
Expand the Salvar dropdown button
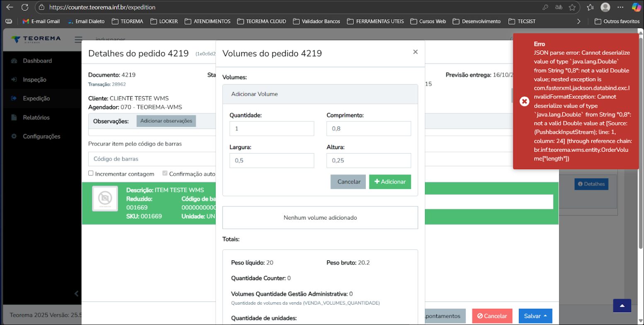535,316
